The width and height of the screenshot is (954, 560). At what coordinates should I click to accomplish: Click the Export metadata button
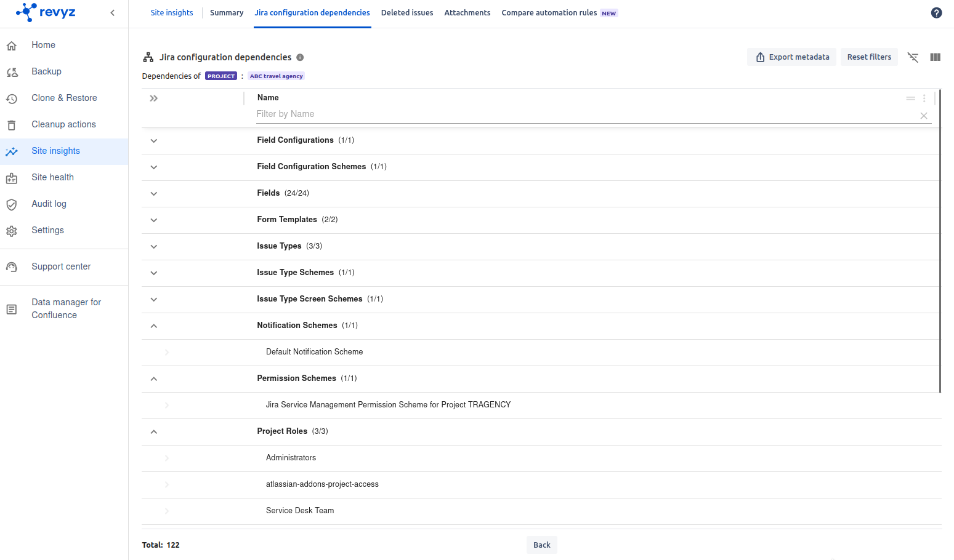click(x=791, y=57)
